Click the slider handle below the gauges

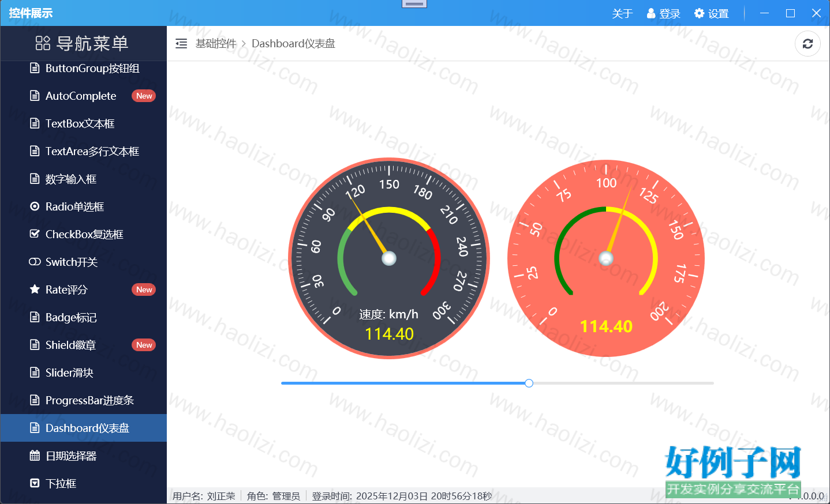[529, 383]
